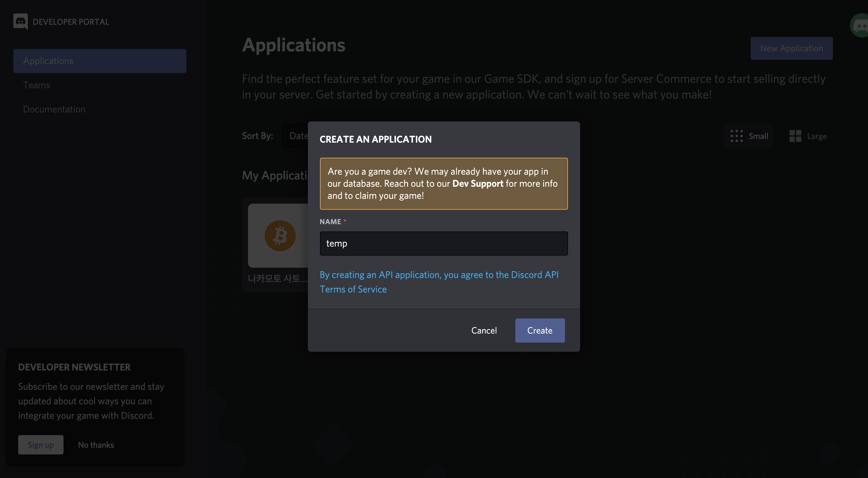
Task: Click the DEVELOPER PORTAL title text
Action: 71,22
